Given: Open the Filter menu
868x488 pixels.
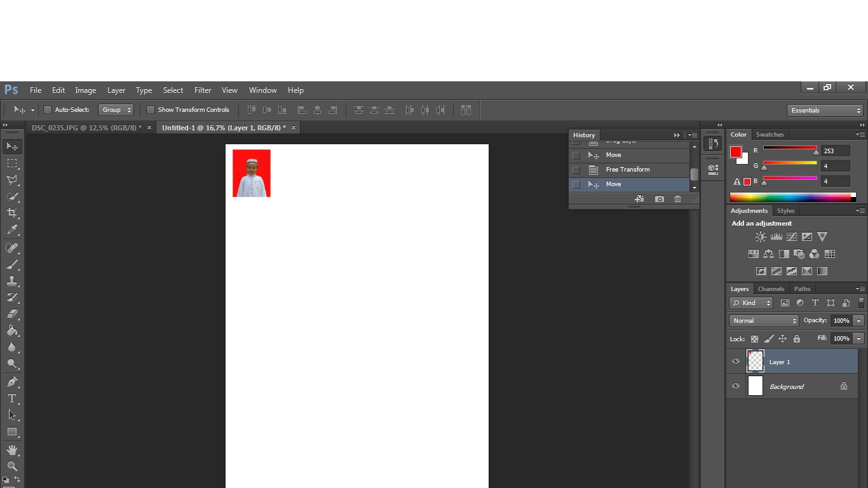Looking at the screenshot, I should click(203, 90).
